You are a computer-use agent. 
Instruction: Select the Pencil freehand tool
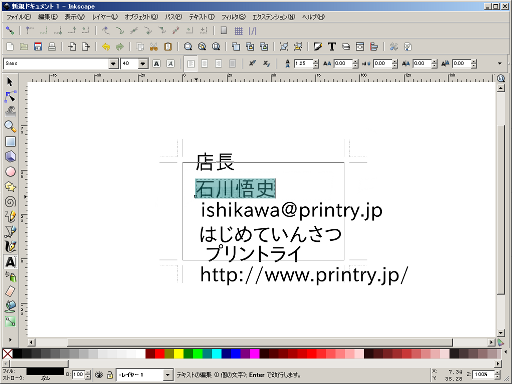coord(10,217)
